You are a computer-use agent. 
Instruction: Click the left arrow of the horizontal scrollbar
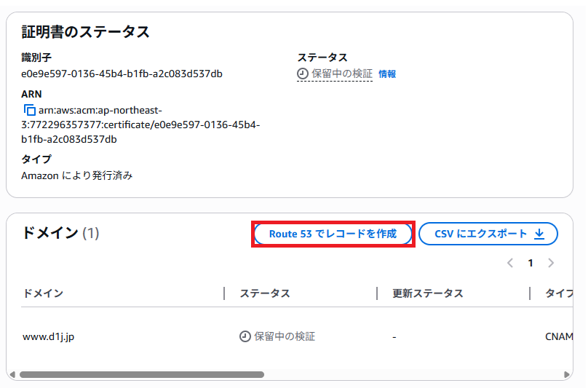12,375
